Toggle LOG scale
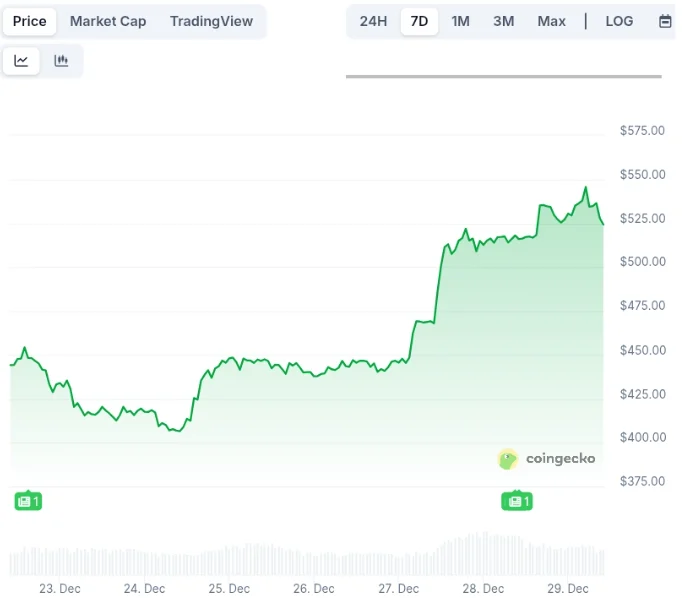 coord(619,21)
